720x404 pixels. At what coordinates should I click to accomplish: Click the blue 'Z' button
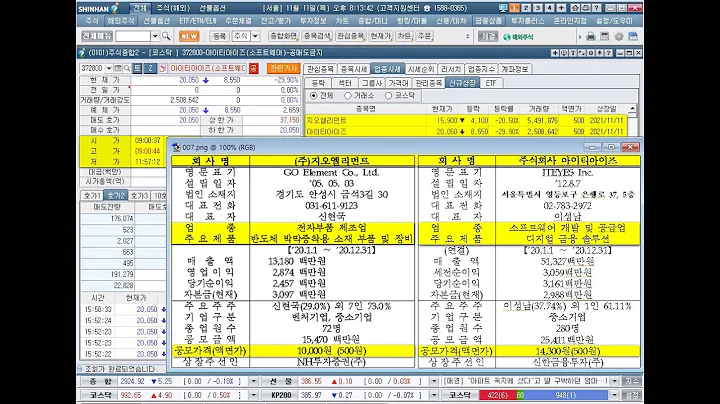tap(150, 68)
